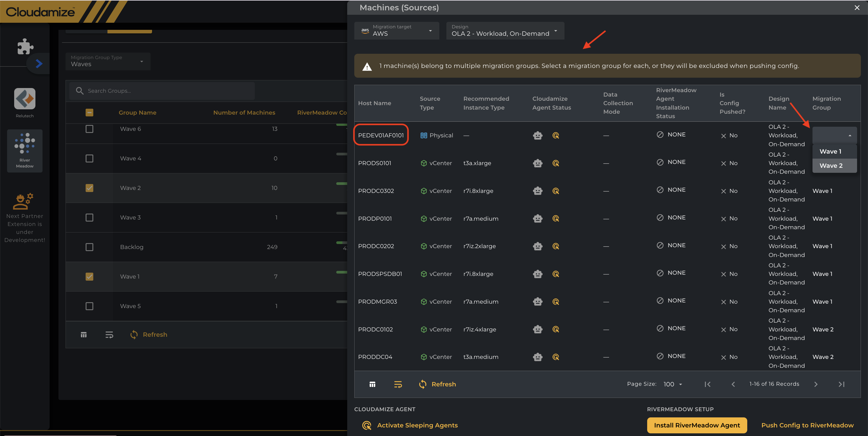Check the Backlog group checkbox
The height and width of the screenshot is (436, 868).
(x=89, y=247)
